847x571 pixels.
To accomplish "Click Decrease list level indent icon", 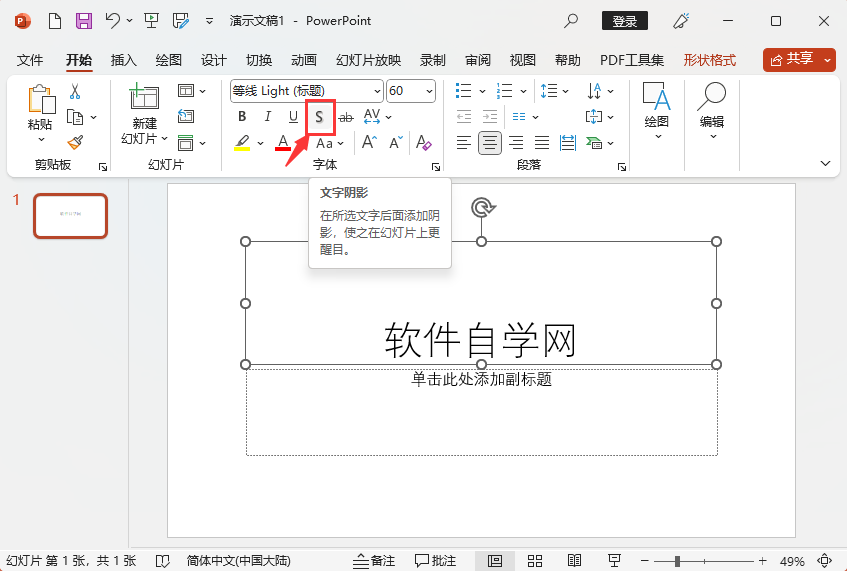I will click(463, 116).
